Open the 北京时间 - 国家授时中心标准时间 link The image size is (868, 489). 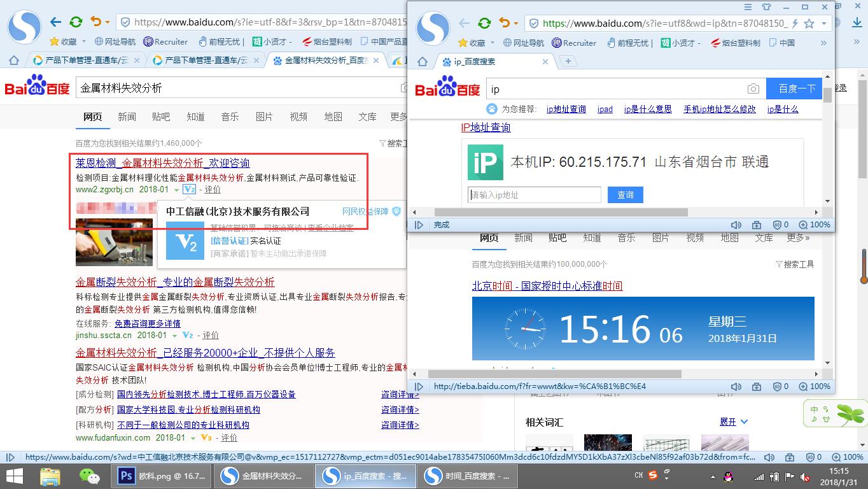point(547,286)
